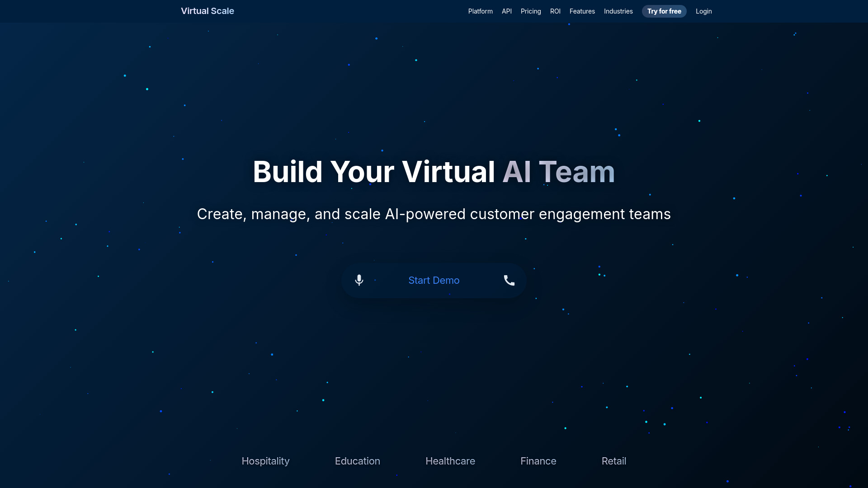Toggle the demo voice or call mode
Image resolution: width=868 pixels, height=488 pixels.
509,280
